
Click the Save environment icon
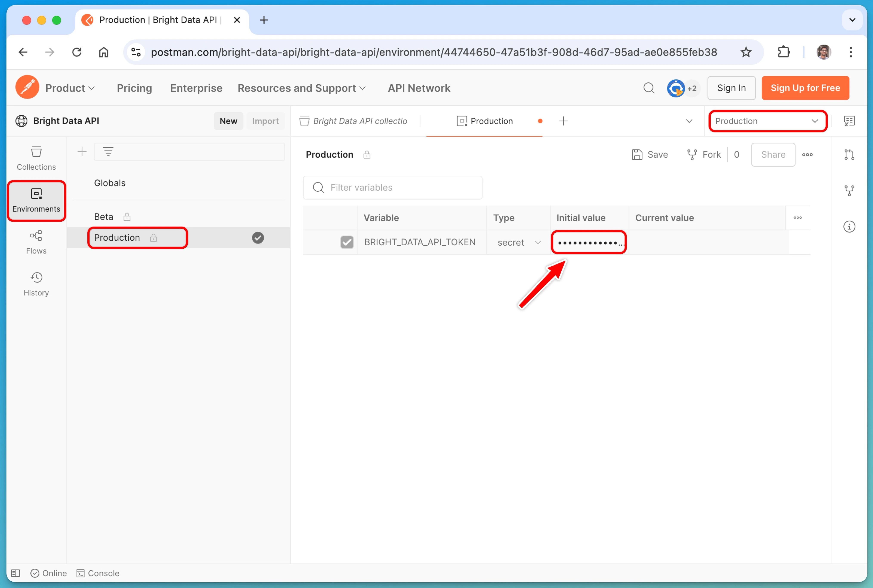(637, 155)
